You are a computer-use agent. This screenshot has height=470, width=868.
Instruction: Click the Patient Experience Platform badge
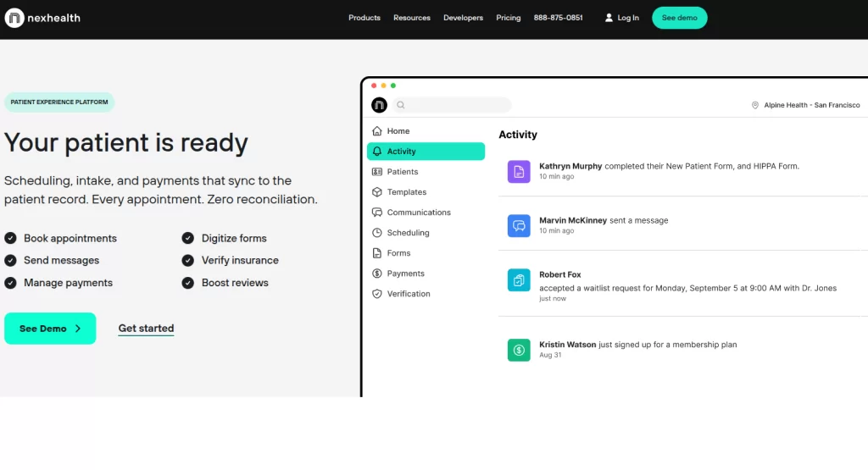point(59,102)
